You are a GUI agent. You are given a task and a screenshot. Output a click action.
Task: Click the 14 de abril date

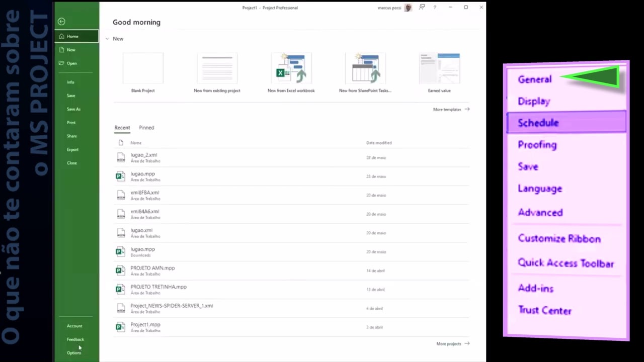click(x=375, y=271)
